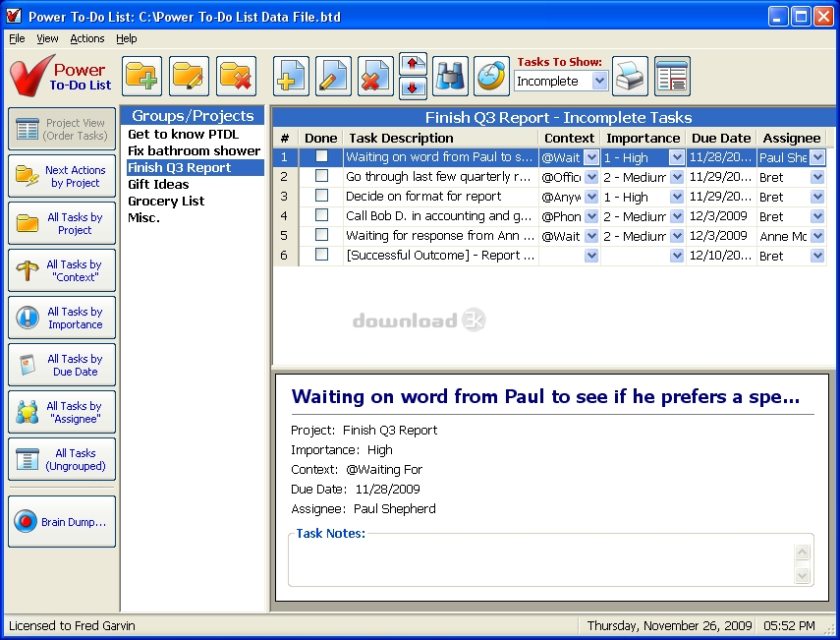
Task: Open the Assignee dropdown in row 4
Action: (817, 216)
